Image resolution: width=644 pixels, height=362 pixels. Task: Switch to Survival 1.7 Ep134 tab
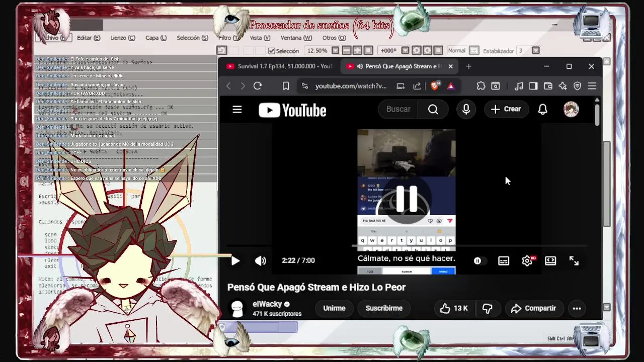[x=280, y=66]
